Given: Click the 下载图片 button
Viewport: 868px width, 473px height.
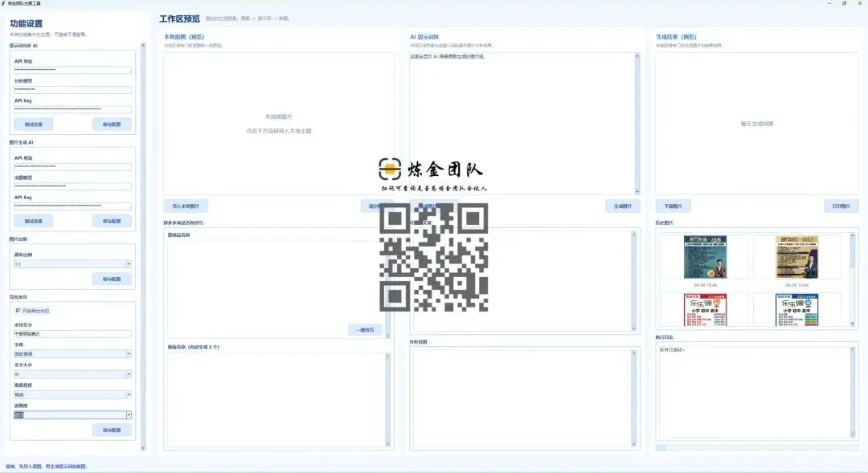Looking at the screenshot, I should pos(674,206).
